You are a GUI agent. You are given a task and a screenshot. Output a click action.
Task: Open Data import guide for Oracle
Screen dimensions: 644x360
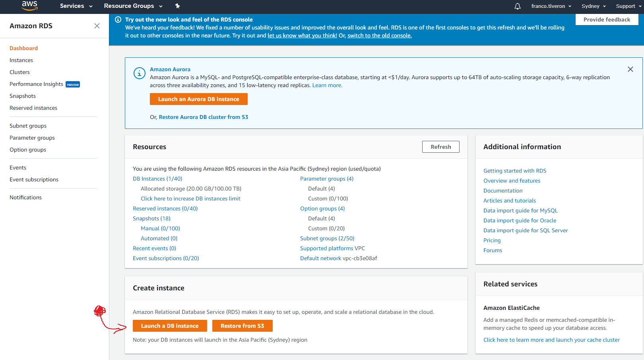pyautogui.click(x=520, y=220)
